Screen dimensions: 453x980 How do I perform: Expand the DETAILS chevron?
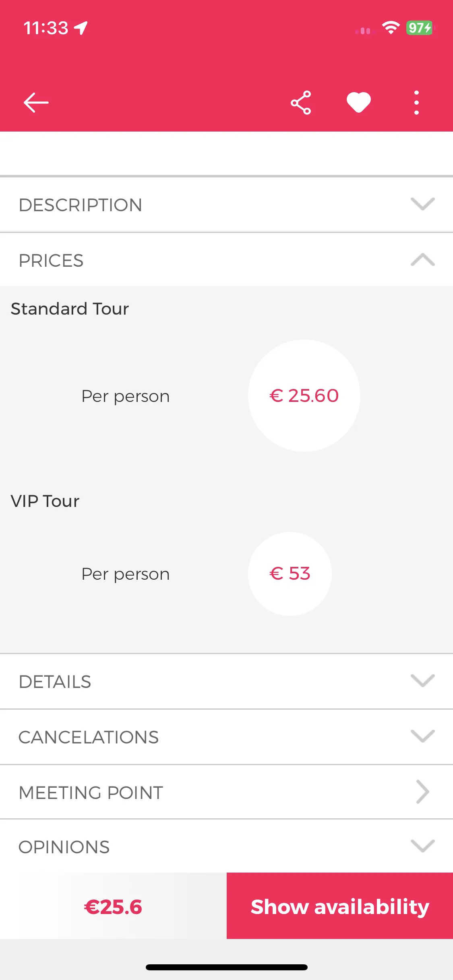coord(422,681)
